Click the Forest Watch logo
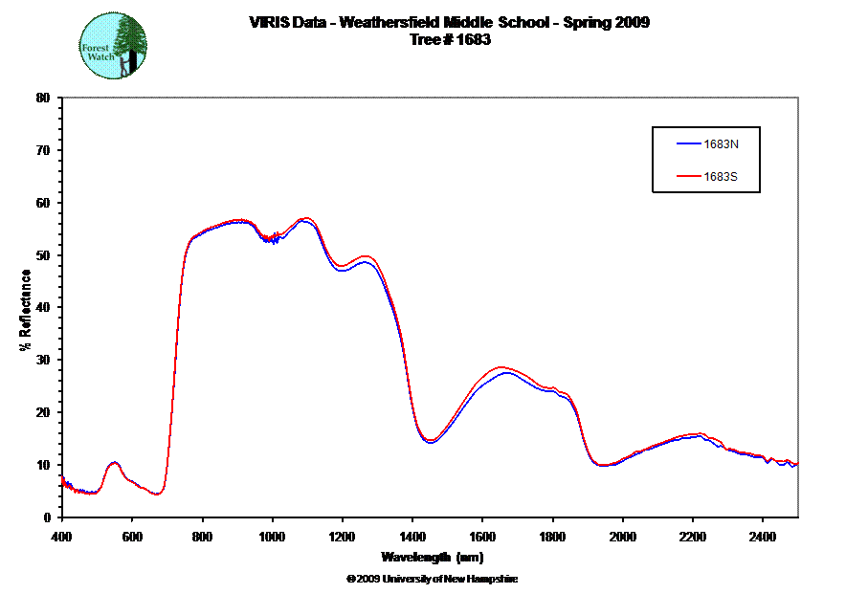The image size is (868, 594). [x=114, y=47]
